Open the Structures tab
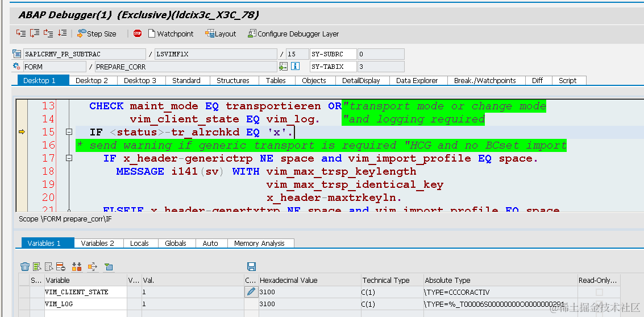This screenshot has height=317, width=644. tap(233, 81)
